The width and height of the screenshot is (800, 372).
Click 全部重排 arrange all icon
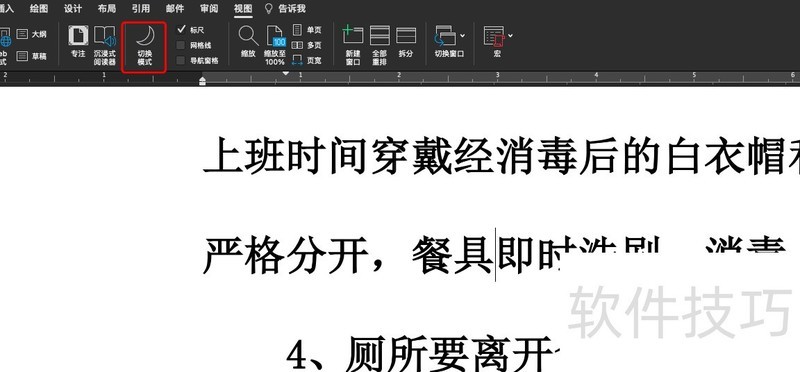tap(380, 36)
